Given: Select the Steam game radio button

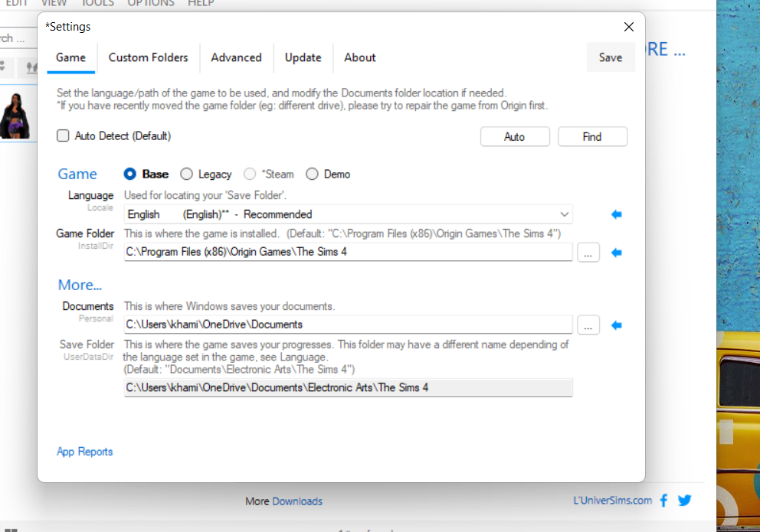Looking at the screenshot, I should 250,174.
